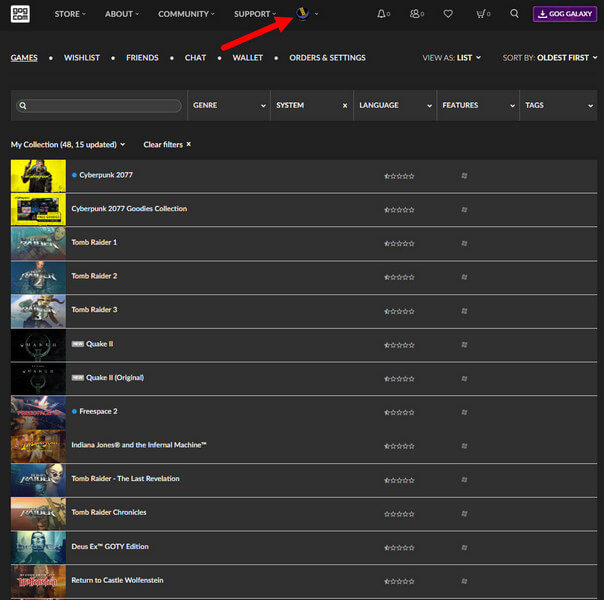The height and width of the screenshot is (600, 604).
Task: Clear the System filter with X
Action: pyautogui.click(x=345, y=106)
